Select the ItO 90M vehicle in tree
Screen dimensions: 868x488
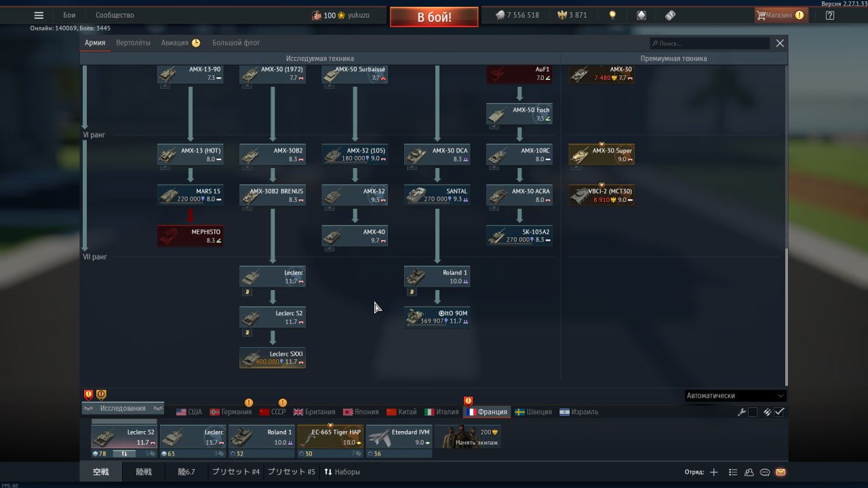tap(437, 317)
